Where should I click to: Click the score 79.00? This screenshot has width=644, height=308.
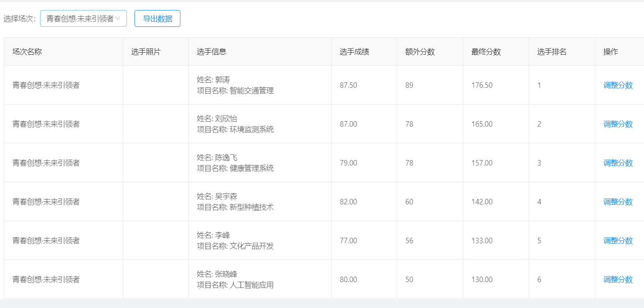click(x=348, y=163)
